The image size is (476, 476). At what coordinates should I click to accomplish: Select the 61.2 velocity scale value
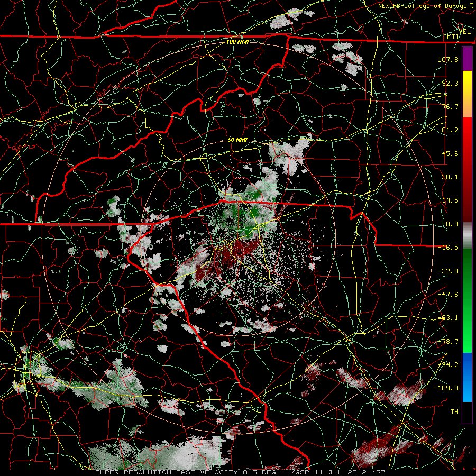coord(450,130)
